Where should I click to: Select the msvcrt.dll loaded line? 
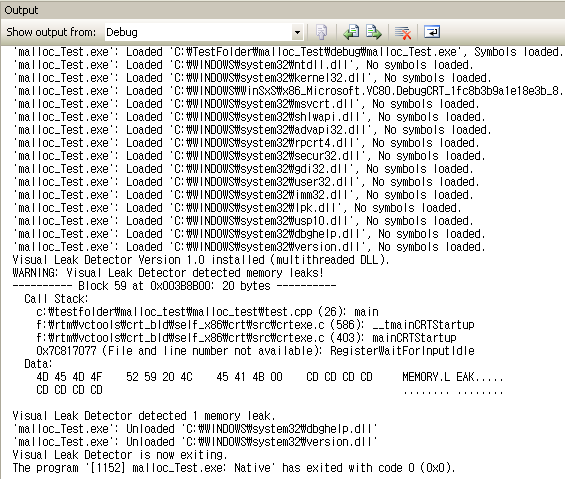246,104
